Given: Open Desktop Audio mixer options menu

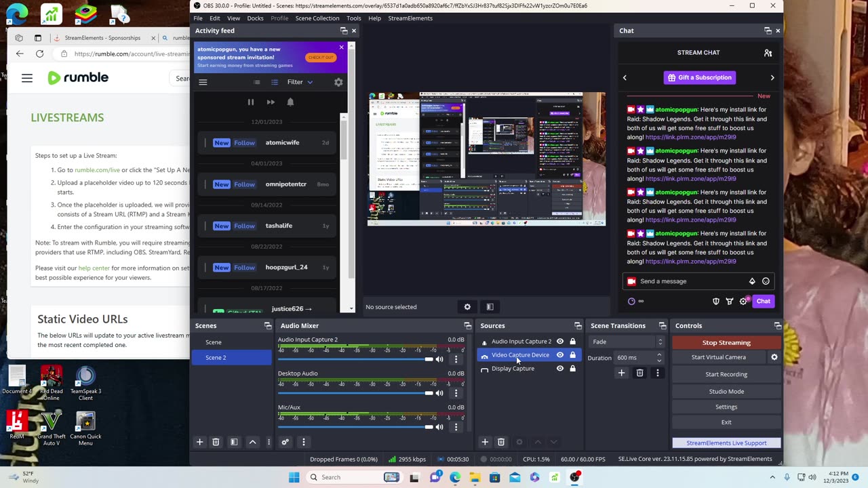Looking at the screenshot, I should pyautogui.click(x=456, y=393).
